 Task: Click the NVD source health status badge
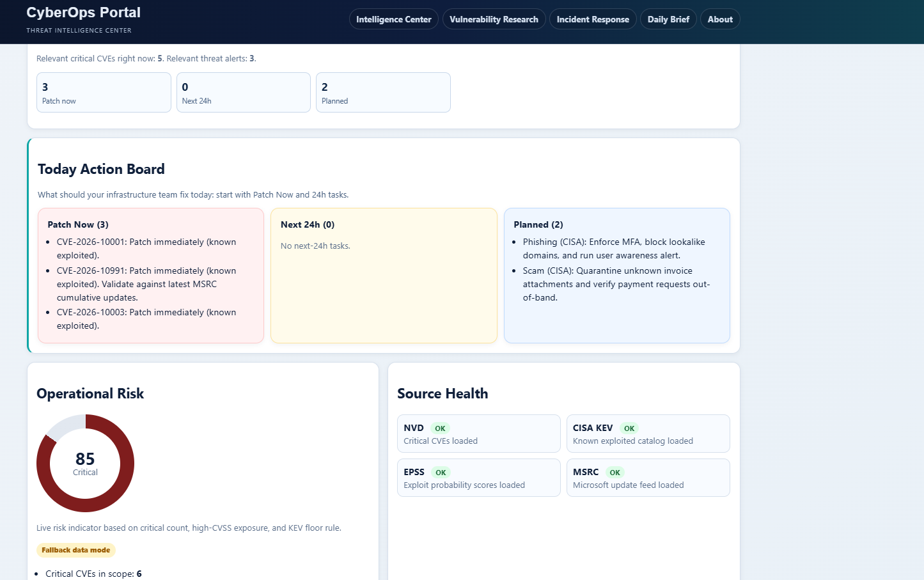point(441,428)
